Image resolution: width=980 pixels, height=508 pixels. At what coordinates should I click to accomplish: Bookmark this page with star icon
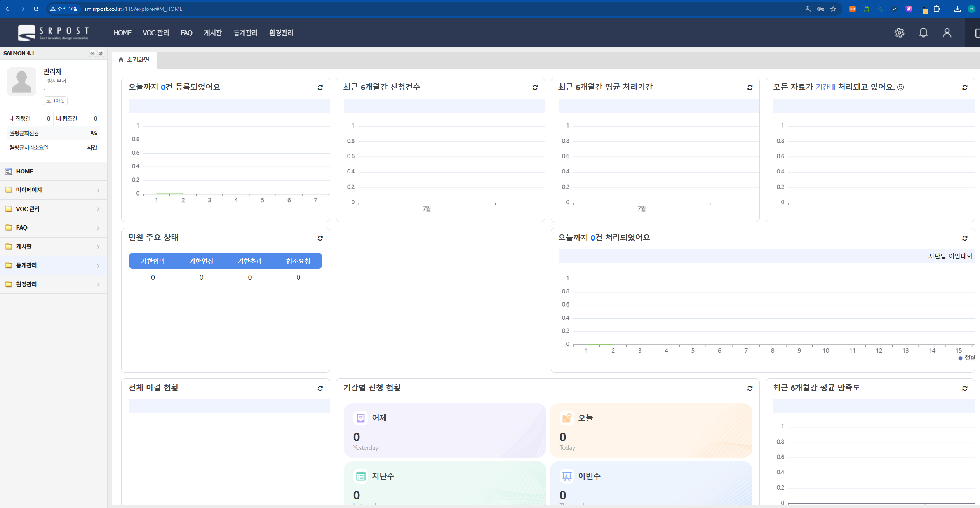(x=833, y=9)
